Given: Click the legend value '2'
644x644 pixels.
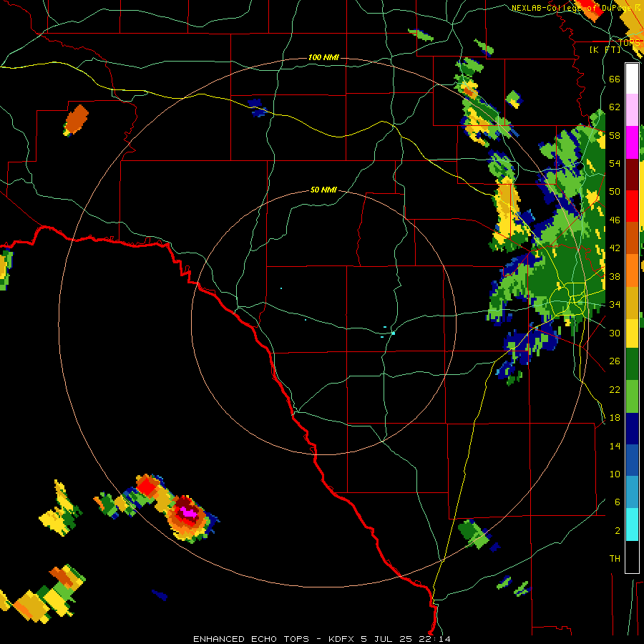Looking at the screenshot, I should [x=618, y=531].
